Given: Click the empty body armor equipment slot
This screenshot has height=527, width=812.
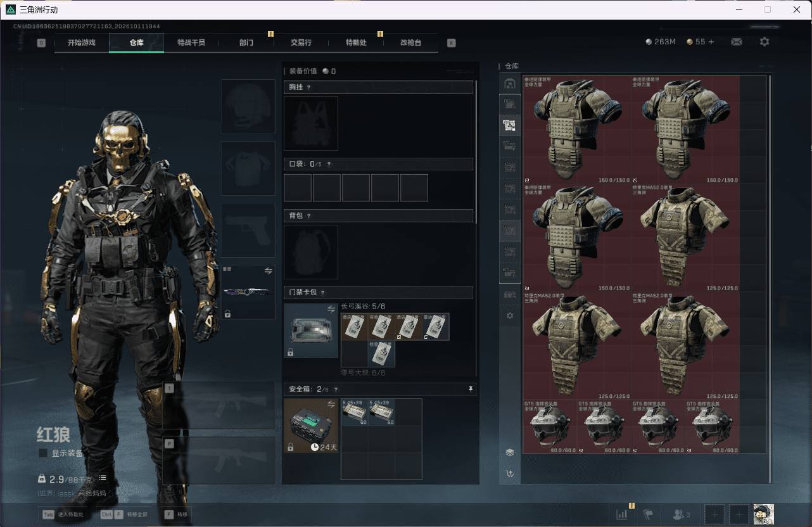Looking at the screenshot, I should [248, 168].
